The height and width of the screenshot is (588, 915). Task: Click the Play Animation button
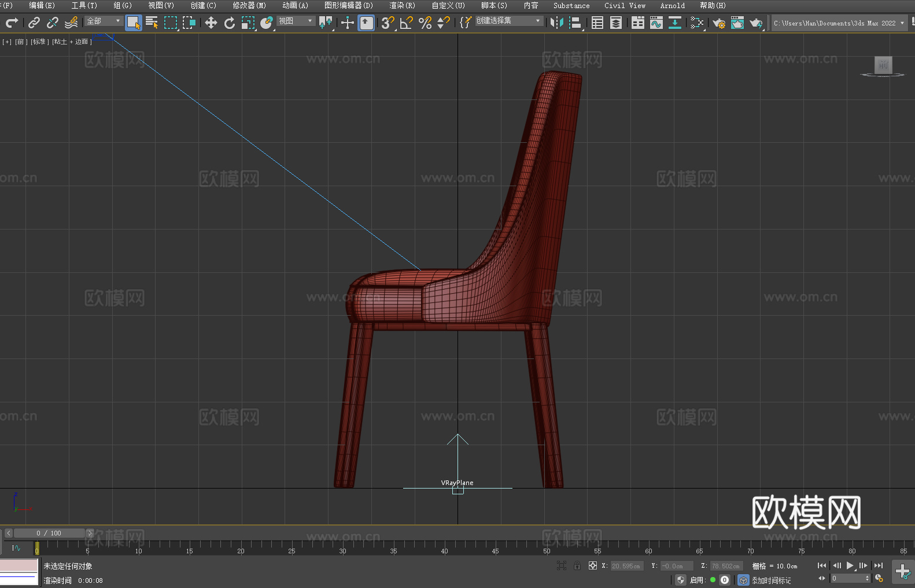850,565
